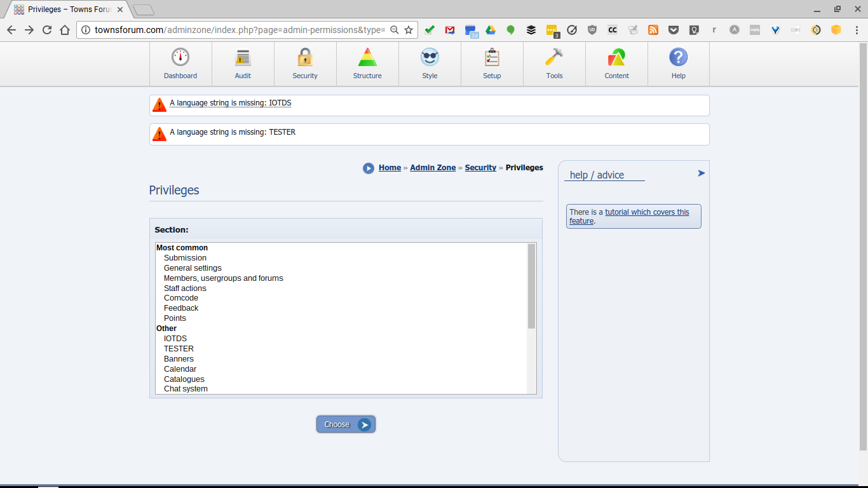
Task: Open the tutorial which covers this feature link
Action: (646, 212)
